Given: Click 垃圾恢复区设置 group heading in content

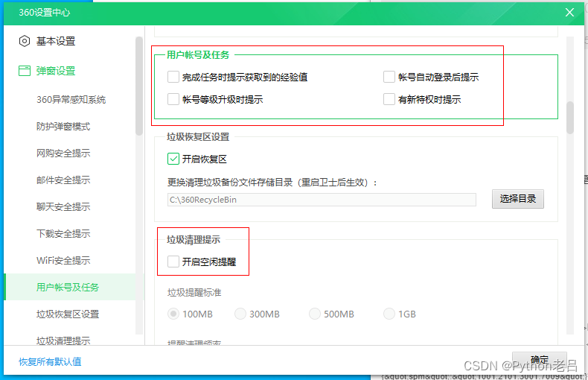Looking at the screenshot, I should coord(198,136).
